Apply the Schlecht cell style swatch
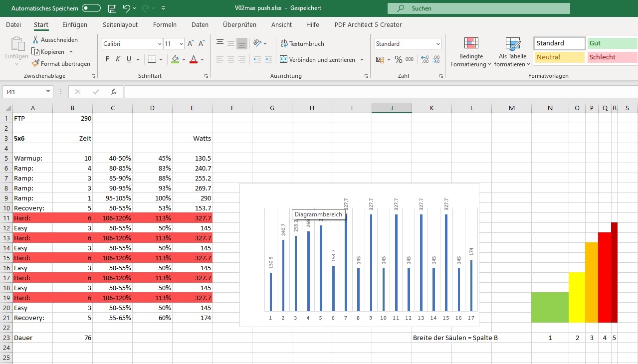Viewport: 638px width, 364px height. pos(612,57)
